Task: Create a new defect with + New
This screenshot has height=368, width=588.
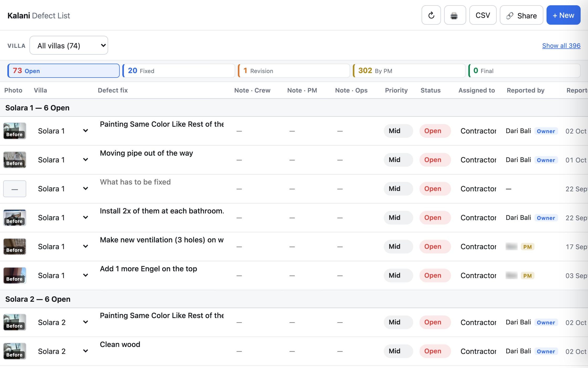Action: point(563,15)
